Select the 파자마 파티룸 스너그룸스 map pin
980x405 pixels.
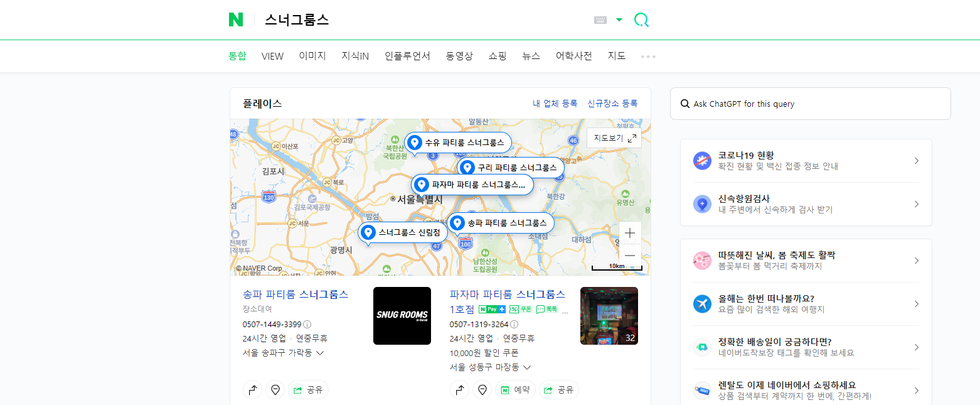coord(472,185)
